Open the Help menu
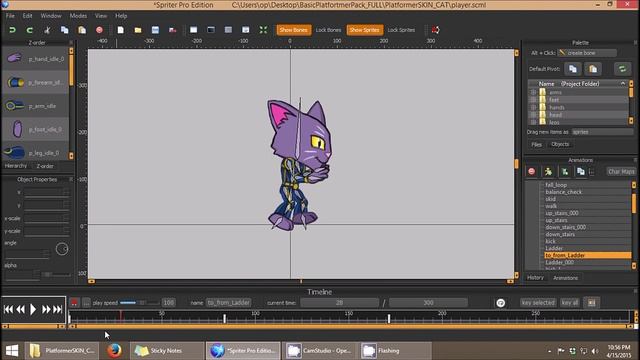The width and height of the screenshot is (640, 360). pyautogui.click(x=121, y=16)
